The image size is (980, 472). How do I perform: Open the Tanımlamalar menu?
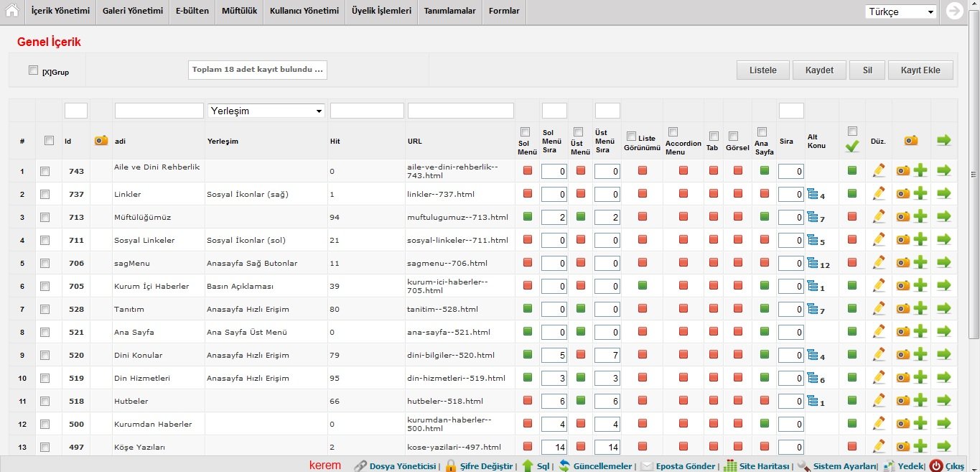click(449, 11)
